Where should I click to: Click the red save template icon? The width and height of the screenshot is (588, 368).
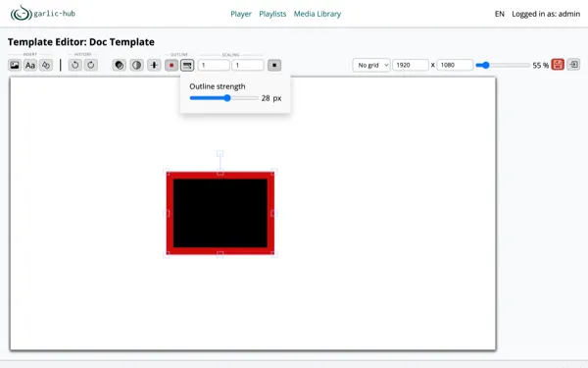tap(558, 65)
